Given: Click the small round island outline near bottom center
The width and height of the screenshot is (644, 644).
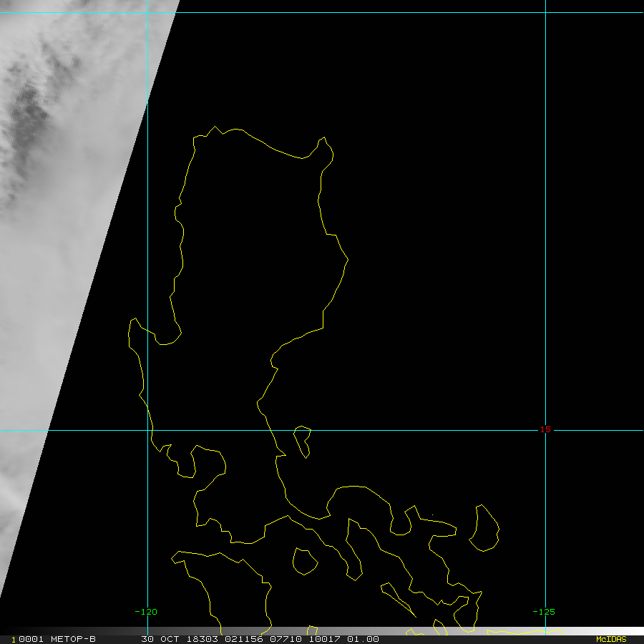Looking at the screenshot, I should (305, 561).
